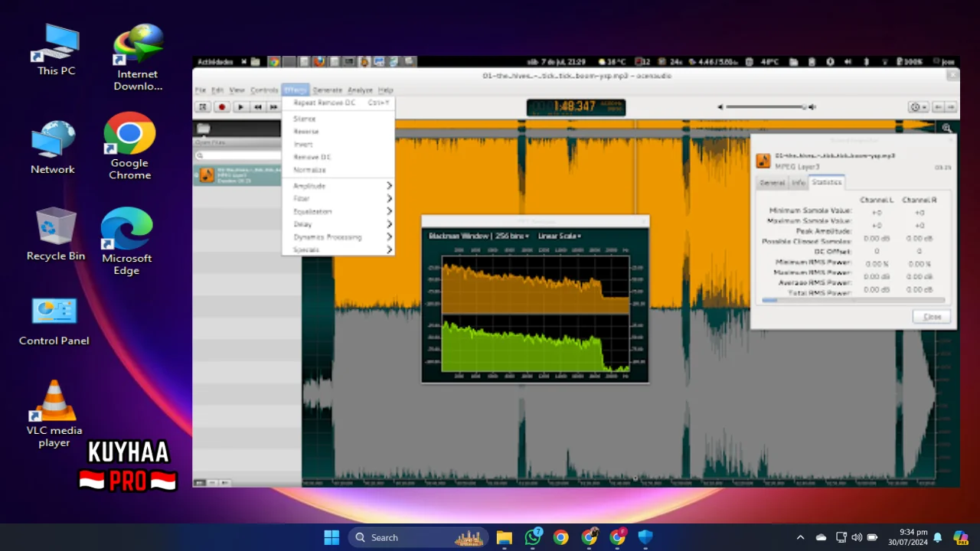The image size is (980, 551).
Task: Click the audio file icon in Sound Properties dialog
Action: tap(763, 161)
